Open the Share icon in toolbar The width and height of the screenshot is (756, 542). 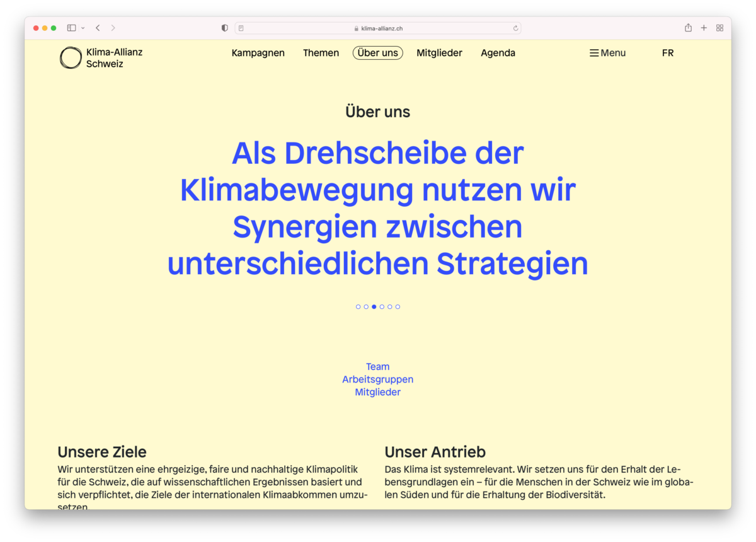[x=688, y=28]
